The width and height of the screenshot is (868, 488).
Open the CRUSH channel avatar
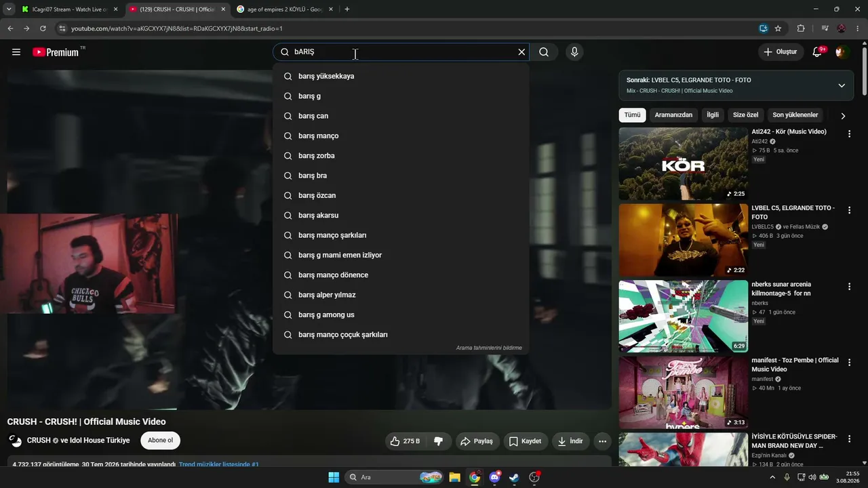pyautogui.click(x=15, y=441)
